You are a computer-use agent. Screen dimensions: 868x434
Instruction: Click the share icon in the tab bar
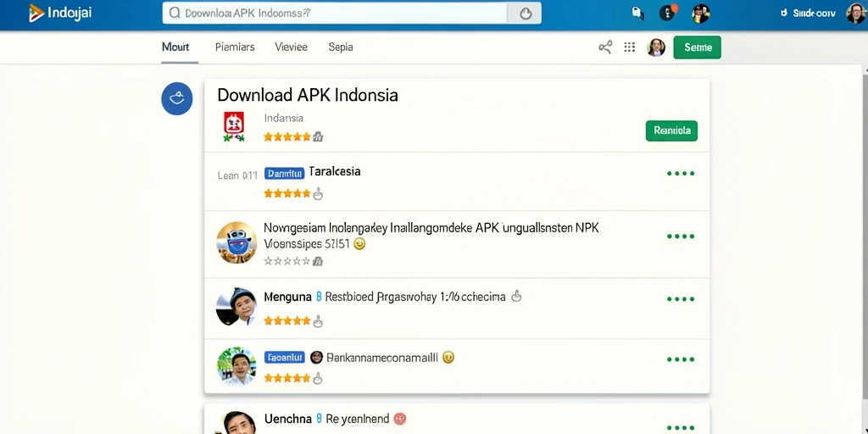pos(605,47)
